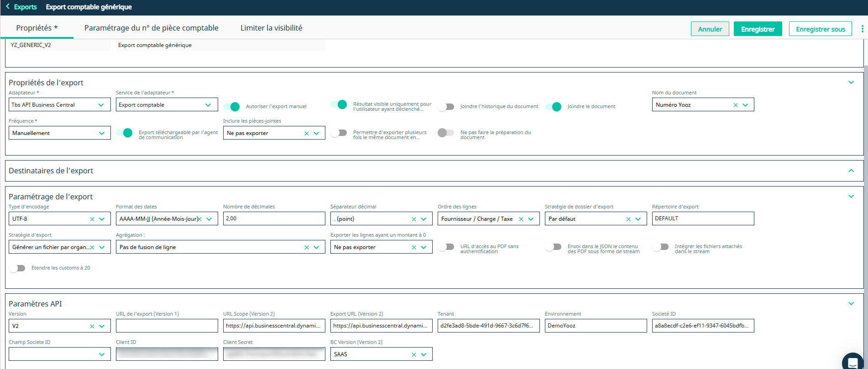Click the Enregistrer button
Image resolution: width=868 pixels, height=369 pixels.
click(758, 29)
